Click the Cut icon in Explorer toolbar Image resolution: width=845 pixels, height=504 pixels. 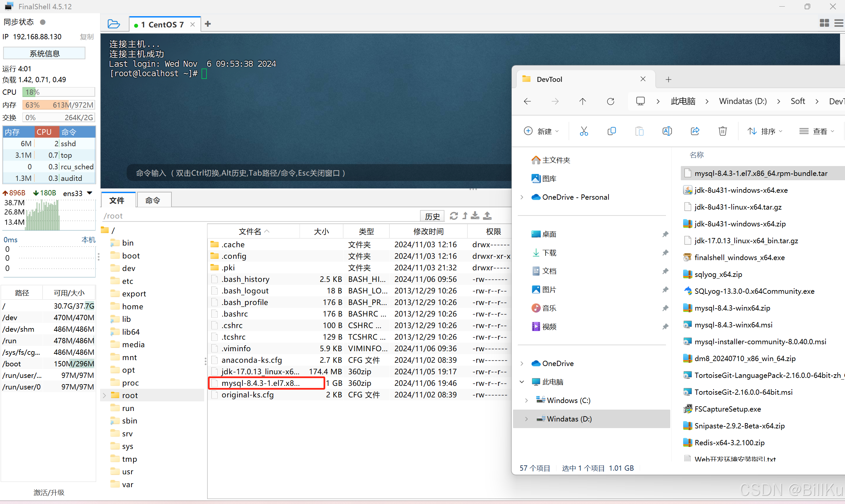coord(584,131)
